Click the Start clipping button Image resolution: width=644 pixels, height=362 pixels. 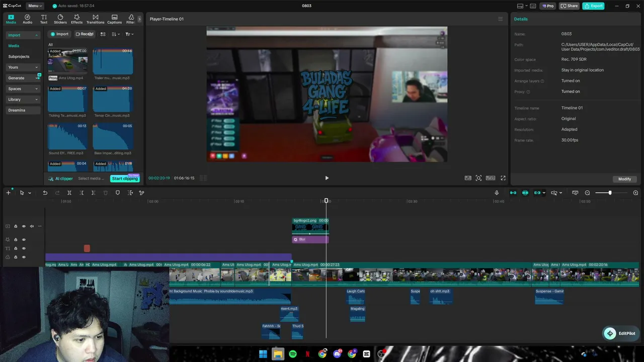125,178
